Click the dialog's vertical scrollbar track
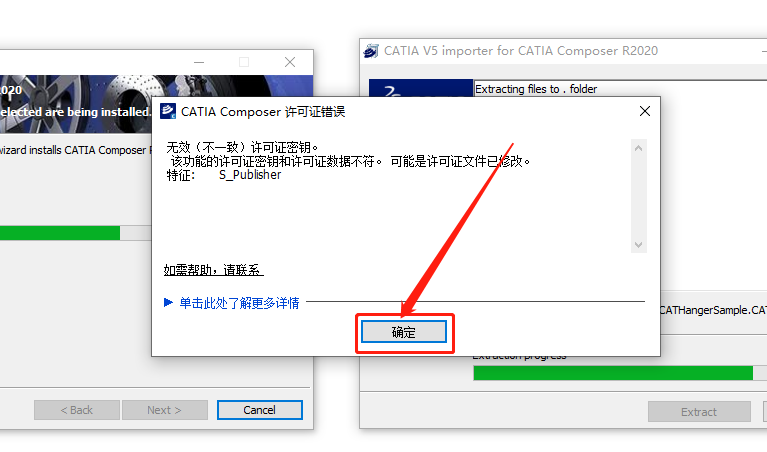The width and height of the screenshot is (767, 452). tap(638, 196)
